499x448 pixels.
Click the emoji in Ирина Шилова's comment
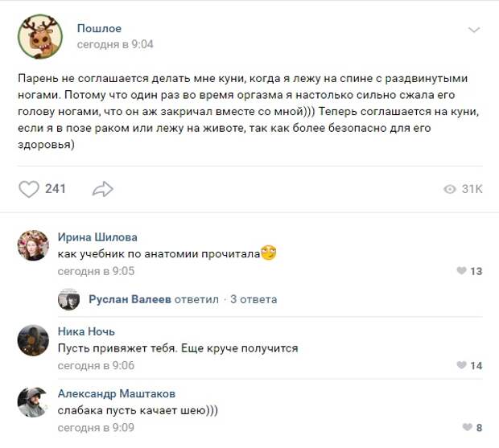pyautogui.click(x=268, y=253)
